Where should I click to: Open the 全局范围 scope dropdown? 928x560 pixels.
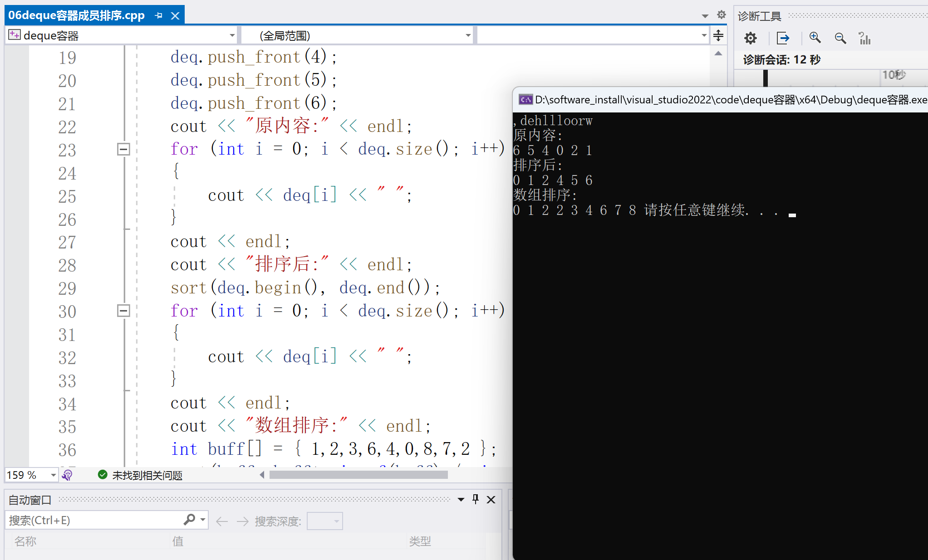tap(468, 35)
